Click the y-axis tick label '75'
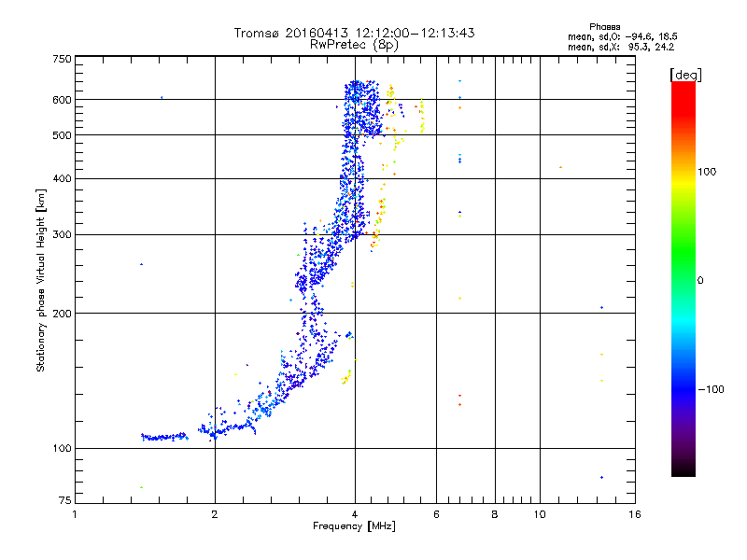Image resolution: width=747 pixels, height=560 pixels. 65,500
